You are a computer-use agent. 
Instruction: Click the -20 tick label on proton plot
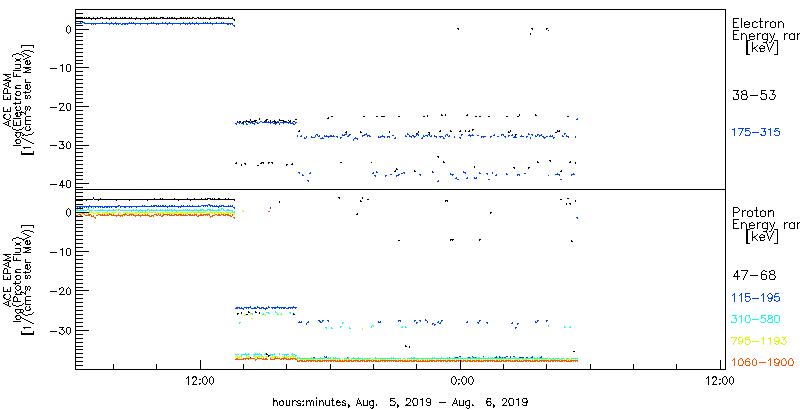[60, 291]
